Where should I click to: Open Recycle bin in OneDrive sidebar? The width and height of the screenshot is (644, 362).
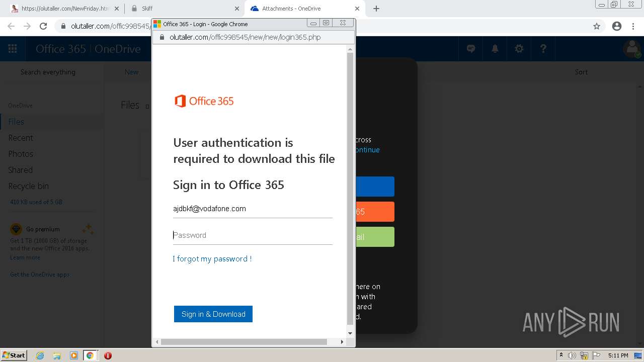[x=29, y=186]
